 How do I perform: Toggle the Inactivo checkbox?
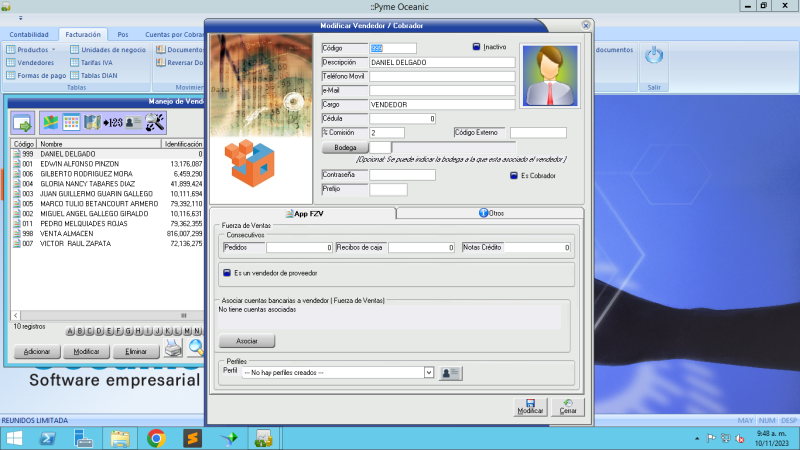pyautogui.click(x=477, y=47)
